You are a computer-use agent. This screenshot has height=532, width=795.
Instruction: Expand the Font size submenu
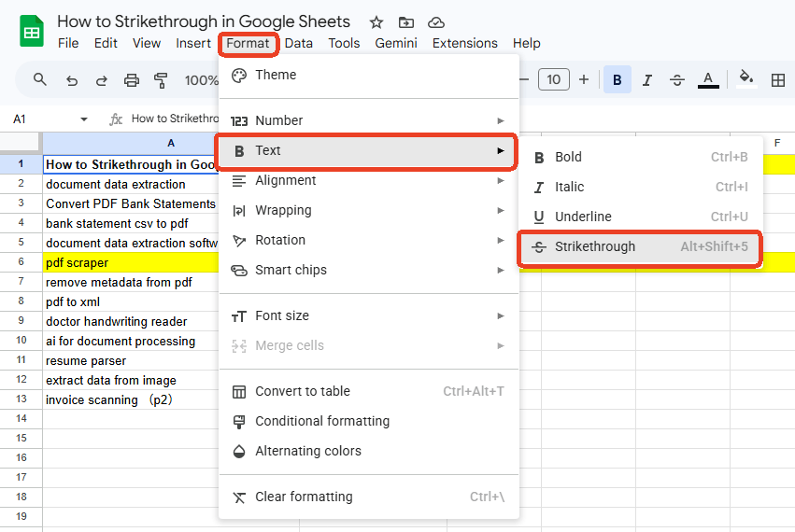[x=369, y=315]
